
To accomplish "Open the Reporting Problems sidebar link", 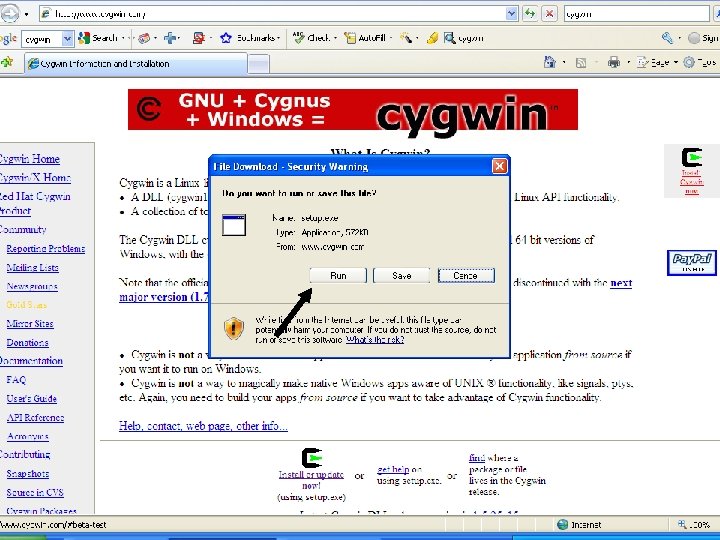I will pyautogui.click(x=45, y=248).
